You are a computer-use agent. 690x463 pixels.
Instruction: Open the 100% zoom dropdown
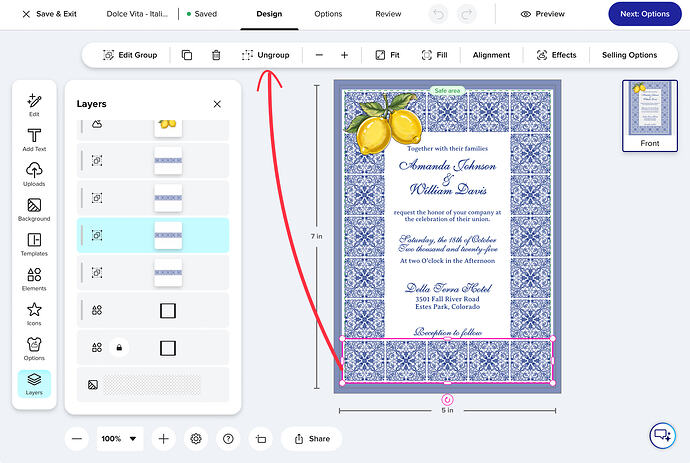click(x=120, y=439)
